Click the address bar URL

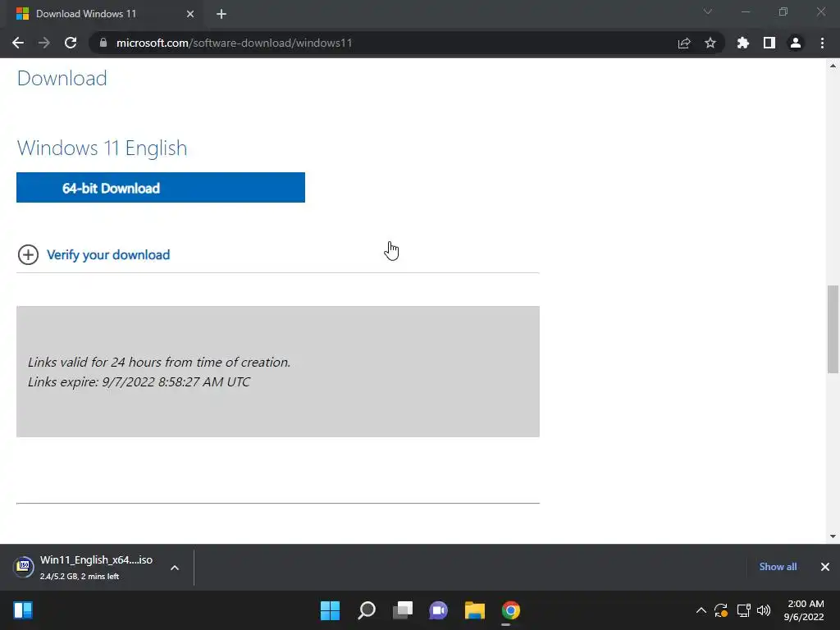point(234,43)
